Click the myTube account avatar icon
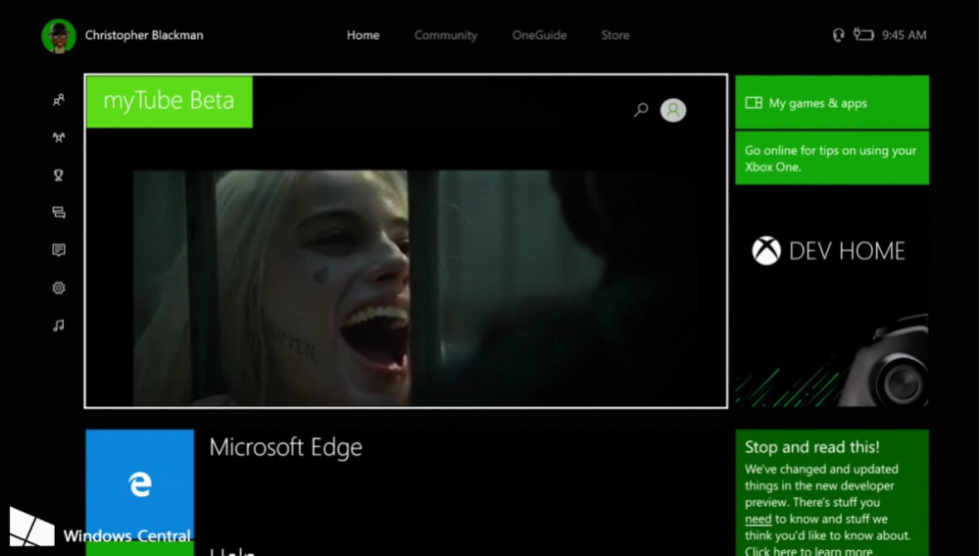The width and height of the screenshot is (980, 556). (x=673, y=110)
